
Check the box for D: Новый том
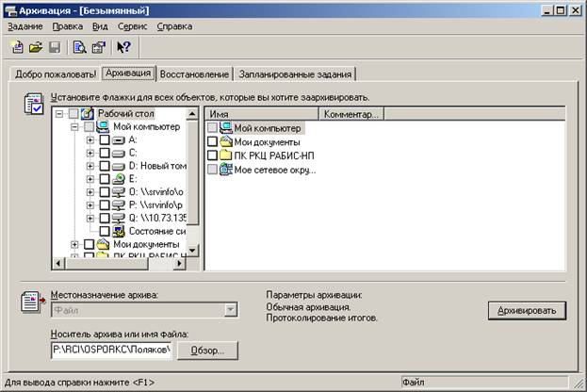[105, 166]
